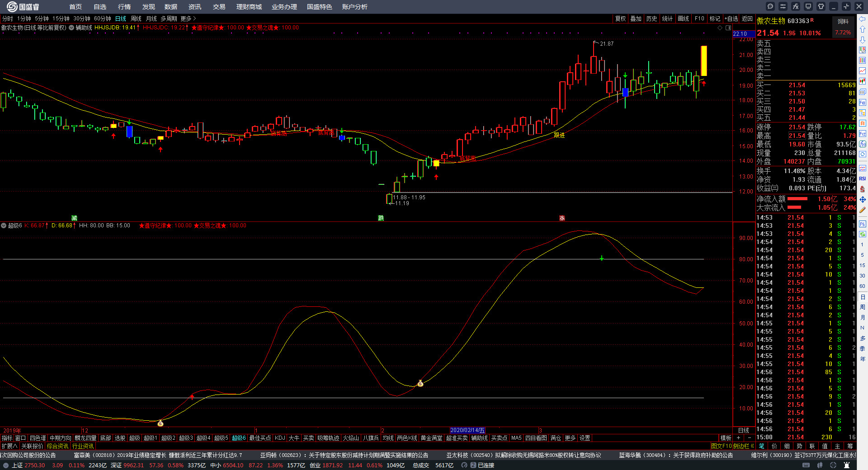
Task: Open the 富森美 (002818) news headline
Action: click(x=158, y=455)
